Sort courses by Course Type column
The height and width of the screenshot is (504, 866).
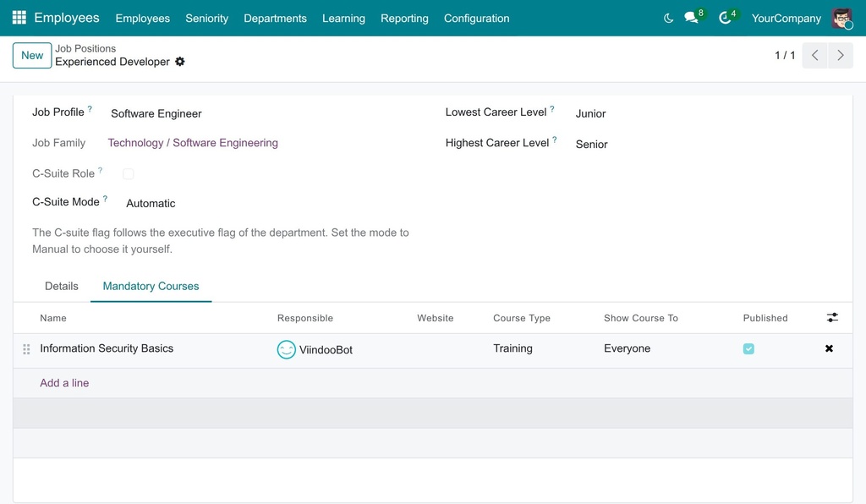(521, 318)
